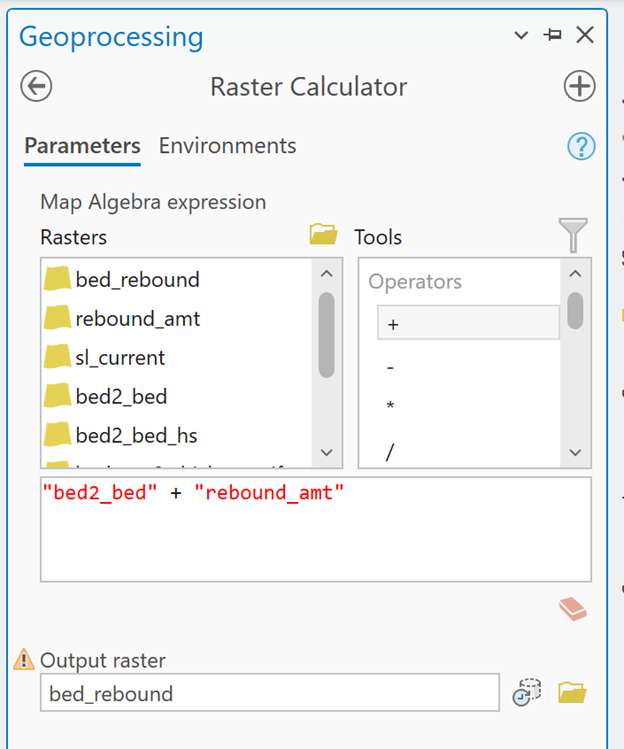
Task: Click inside the Map Algebra expression box
Action: (316, 529)
